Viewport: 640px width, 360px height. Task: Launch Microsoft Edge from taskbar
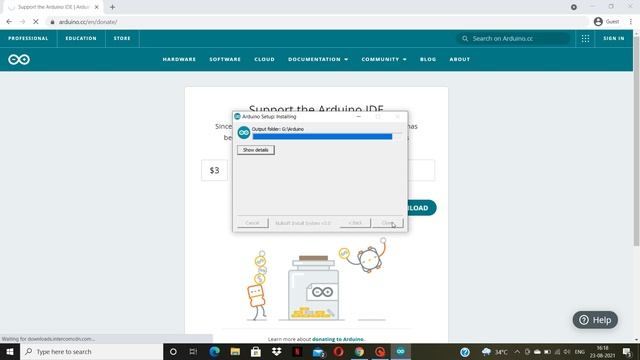click(x=214, y=351)
